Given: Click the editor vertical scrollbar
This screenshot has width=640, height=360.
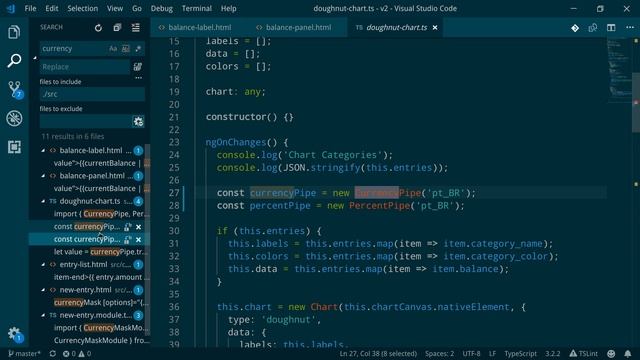Looking at the screenshot, I should tap(636, 102).
